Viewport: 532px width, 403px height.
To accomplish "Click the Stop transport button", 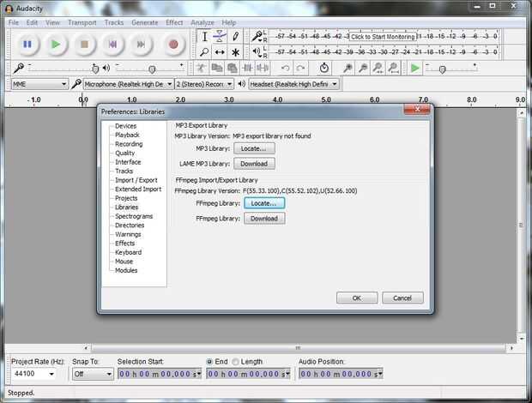I will (x=84, y=44).
